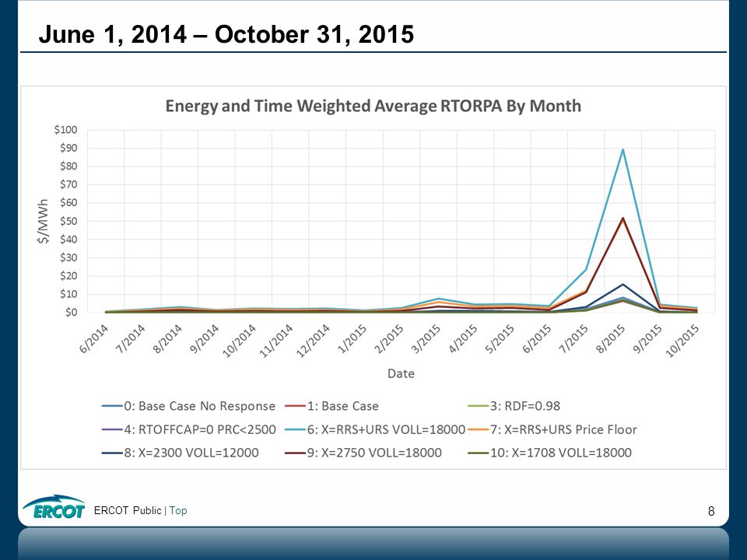Click the Date x-axis label
Screen dimensions: 747x560
tap(402, 373)
